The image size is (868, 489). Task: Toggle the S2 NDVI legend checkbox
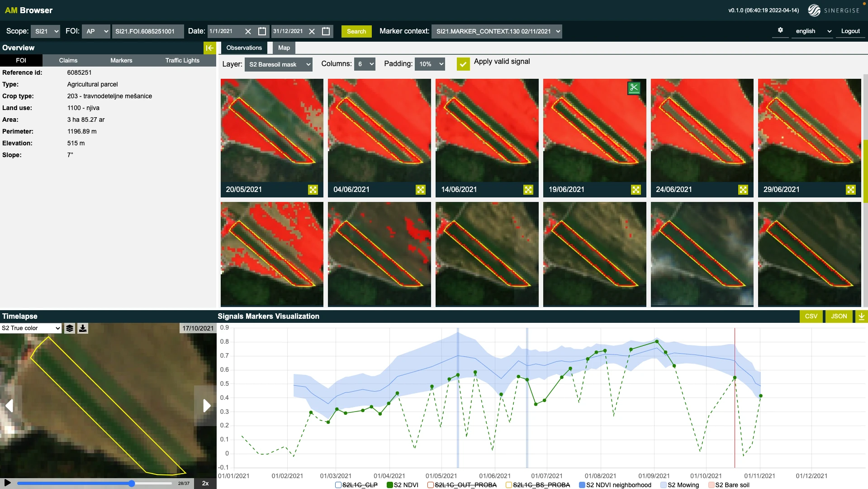click(390, 485)
